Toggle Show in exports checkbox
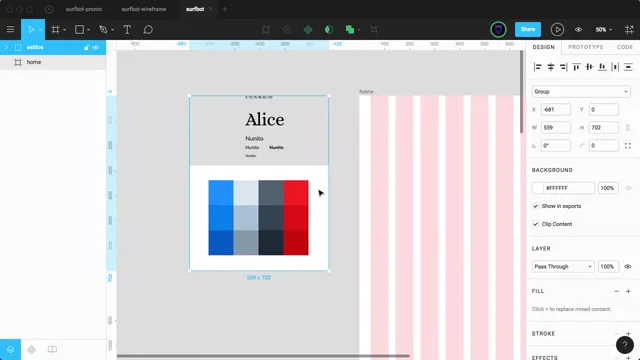The height and width of the screenshot is (360, 640). point(535,206)
